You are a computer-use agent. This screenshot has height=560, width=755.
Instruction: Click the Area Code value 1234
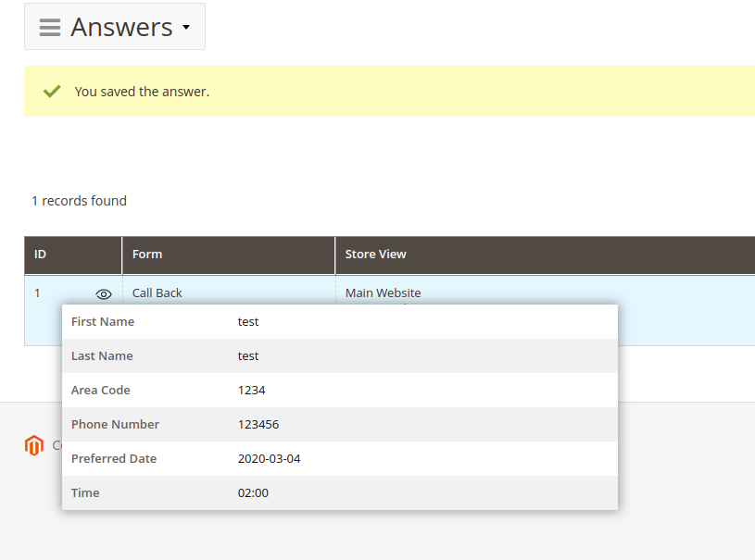(x=251, y=391)
